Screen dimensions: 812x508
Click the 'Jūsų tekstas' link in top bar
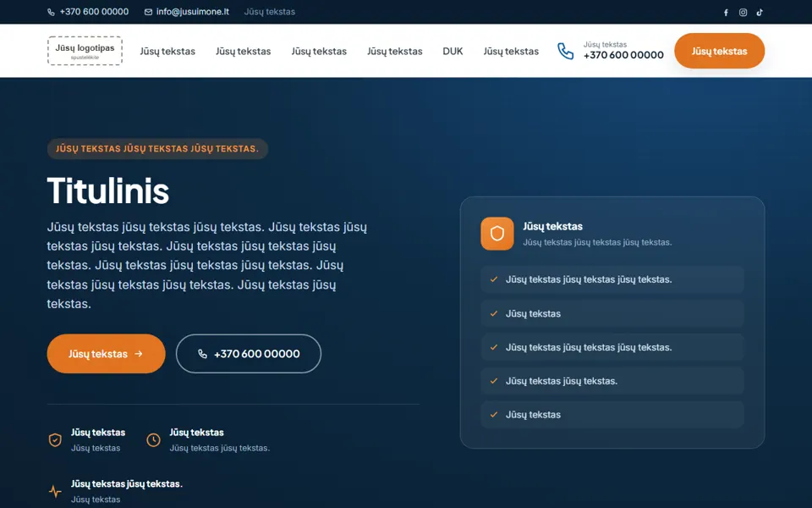coord(269,11)
